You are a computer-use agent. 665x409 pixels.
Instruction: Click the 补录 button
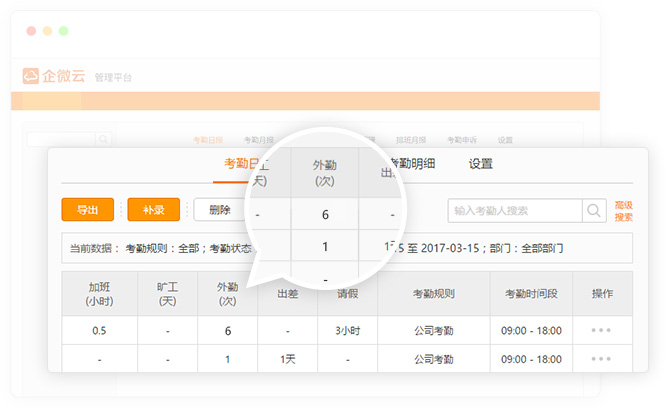tap(154, 210)
